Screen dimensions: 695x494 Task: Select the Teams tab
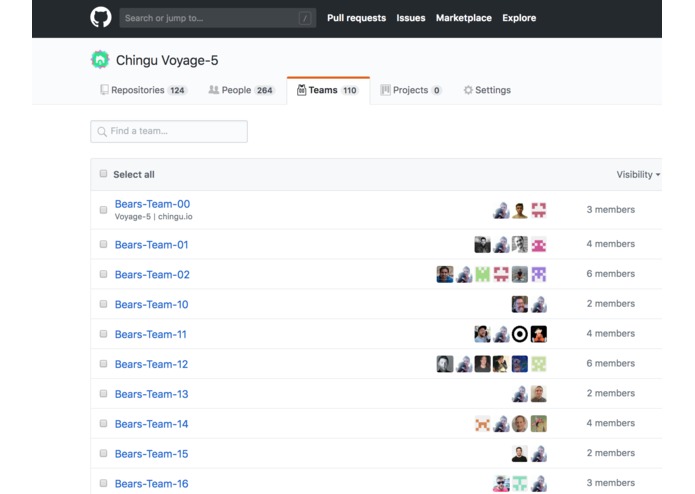point(328,90)
